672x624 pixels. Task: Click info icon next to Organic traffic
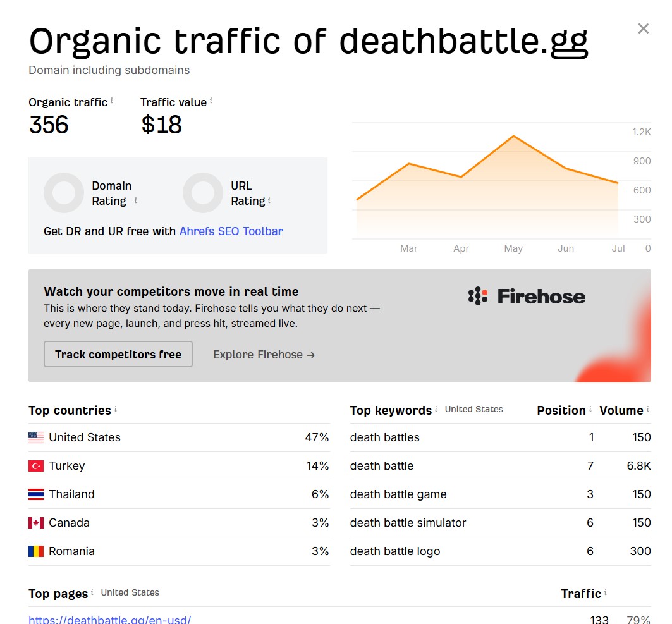click(x=112, y=101)
